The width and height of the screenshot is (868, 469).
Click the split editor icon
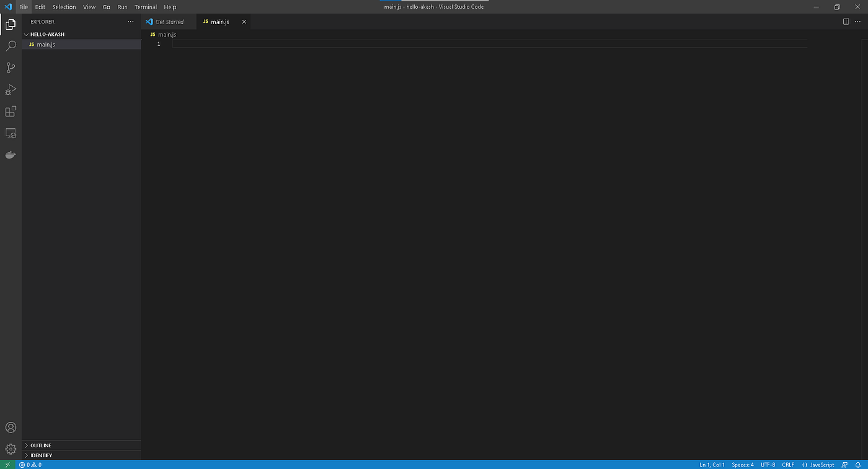pyautogui.click(x=846, y=22)
